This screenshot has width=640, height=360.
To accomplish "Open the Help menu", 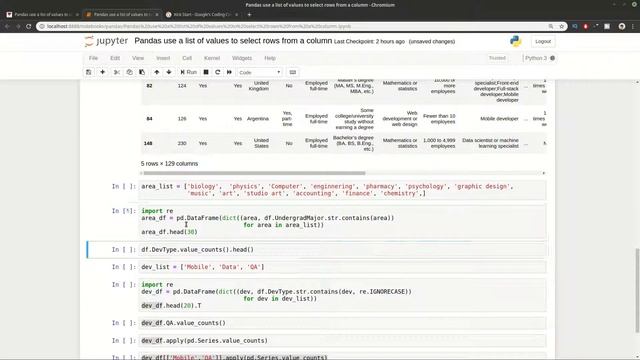I will coord(270,58).
